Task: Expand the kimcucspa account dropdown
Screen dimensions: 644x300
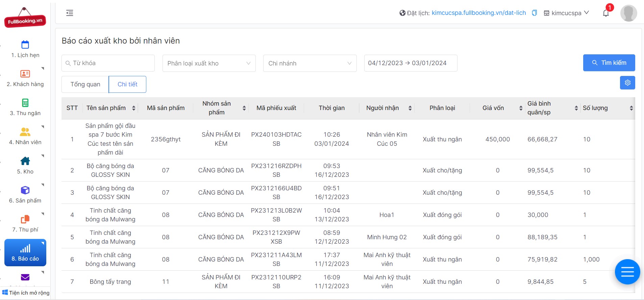Action: [x=566, y=13]
